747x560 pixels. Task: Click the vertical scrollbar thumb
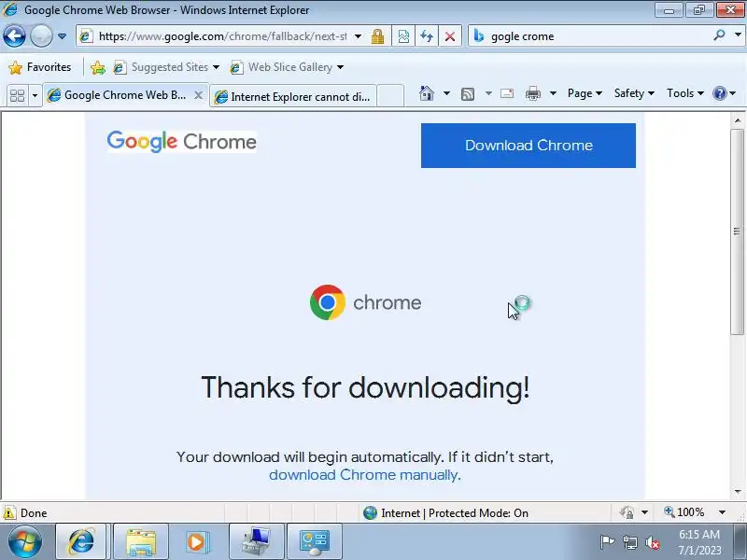tap(738, 231)
